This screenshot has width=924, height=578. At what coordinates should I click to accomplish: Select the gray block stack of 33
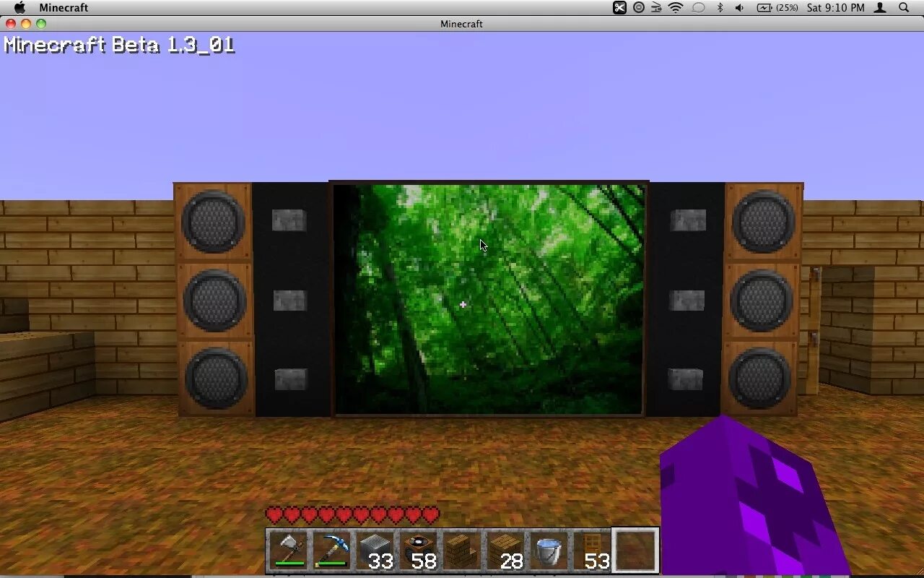tap(375, 551)
